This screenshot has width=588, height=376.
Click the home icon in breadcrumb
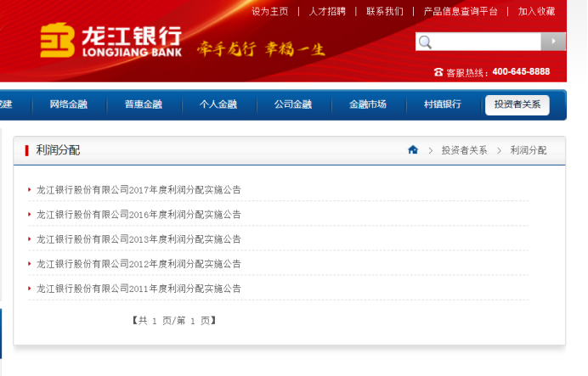point(413,149)
